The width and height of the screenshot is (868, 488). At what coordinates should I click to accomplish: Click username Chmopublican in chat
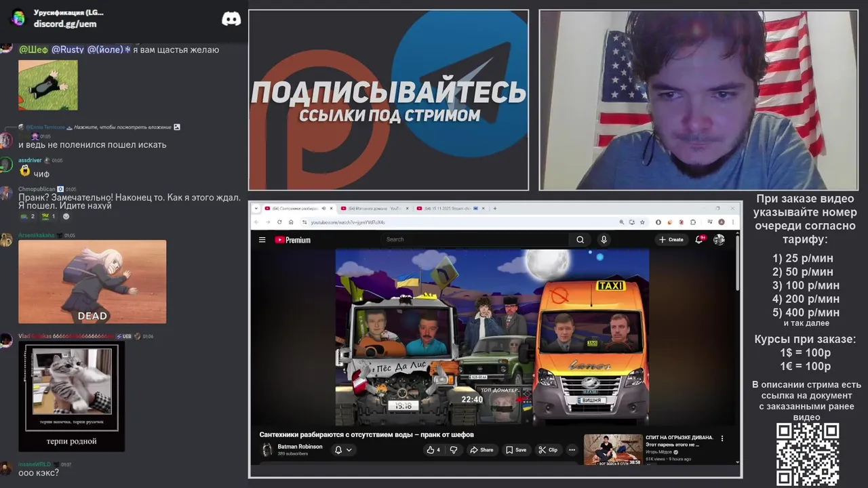[37, 189]
